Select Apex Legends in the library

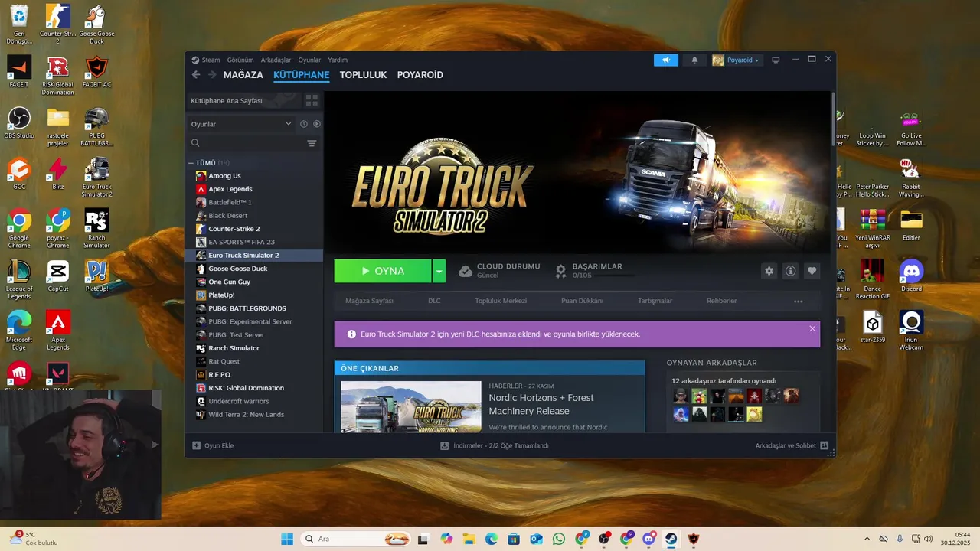pos(254,189)
